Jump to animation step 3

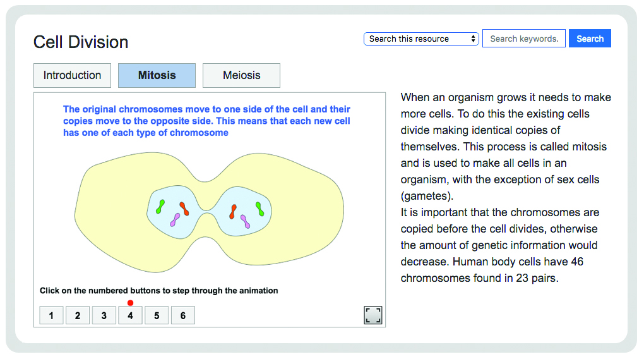[104, 315]
